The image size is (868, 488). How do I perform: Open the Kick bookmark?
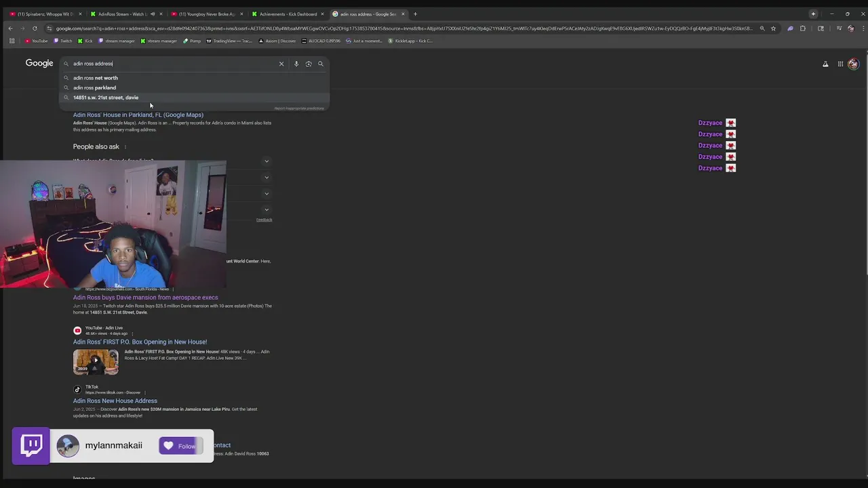(85, 41)
